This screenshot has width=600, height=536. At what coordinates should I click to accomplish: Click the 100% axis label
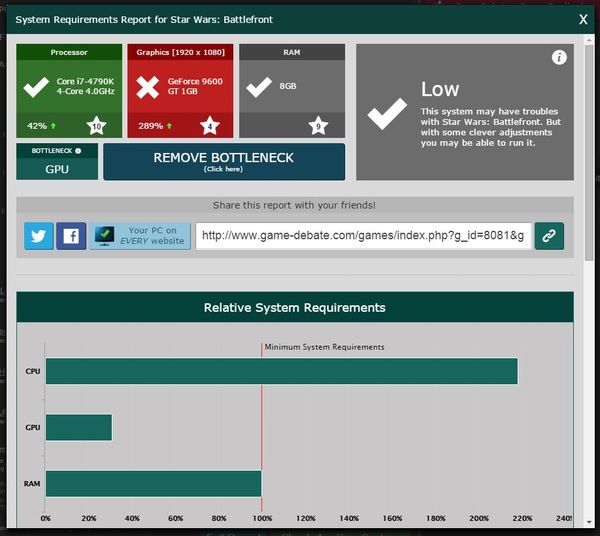coord(262,518)
